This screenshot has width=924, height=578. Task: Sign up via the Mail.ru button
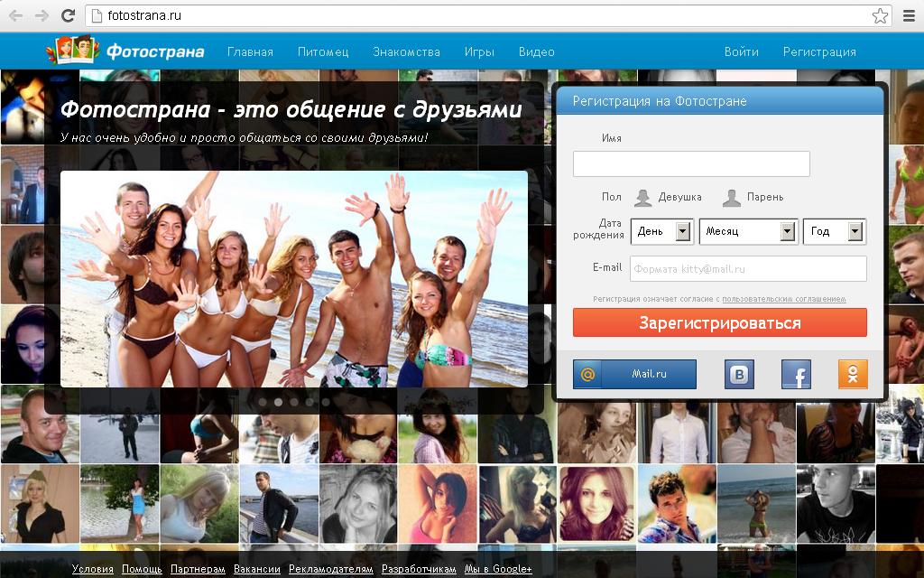(x=634, y=374)
